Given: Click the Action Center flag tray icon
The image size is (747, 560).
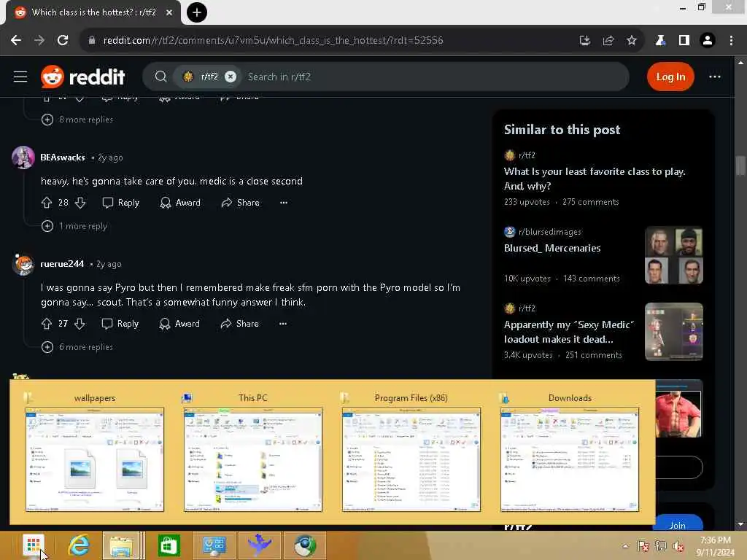Looking at the screenshot, I should 643,546.
